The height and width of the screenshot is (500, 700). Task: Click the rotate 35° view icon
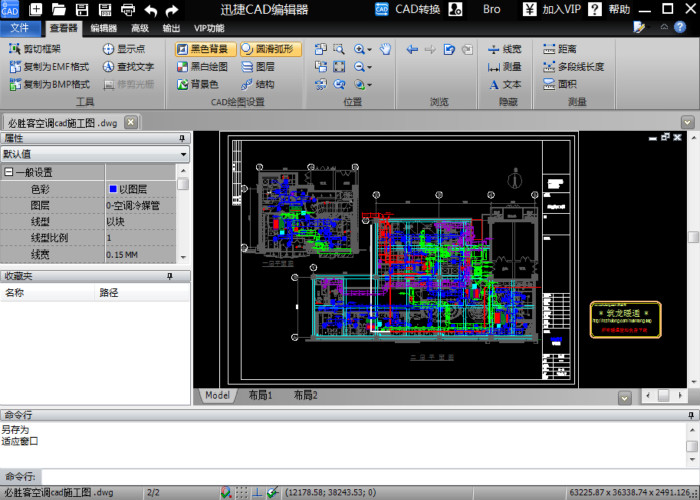pyautogui.click(x=321, y=84)
